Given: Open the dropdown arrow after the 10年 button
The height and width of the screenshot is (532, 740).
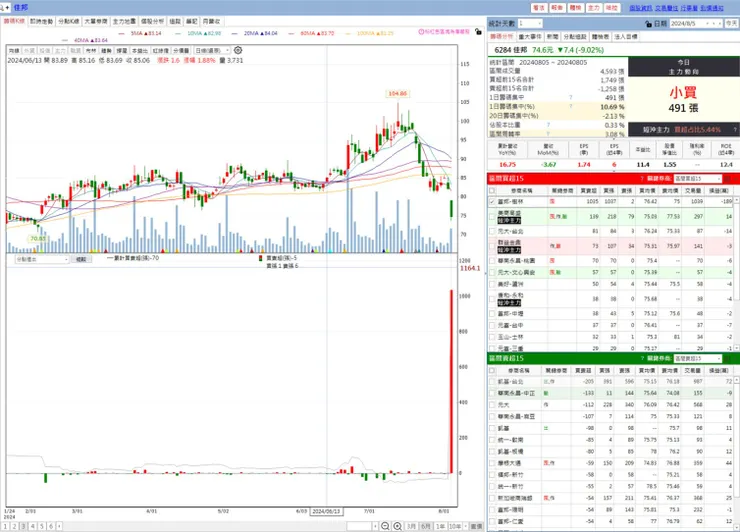Looking at the screenshot, I should [x=465, y=526].
